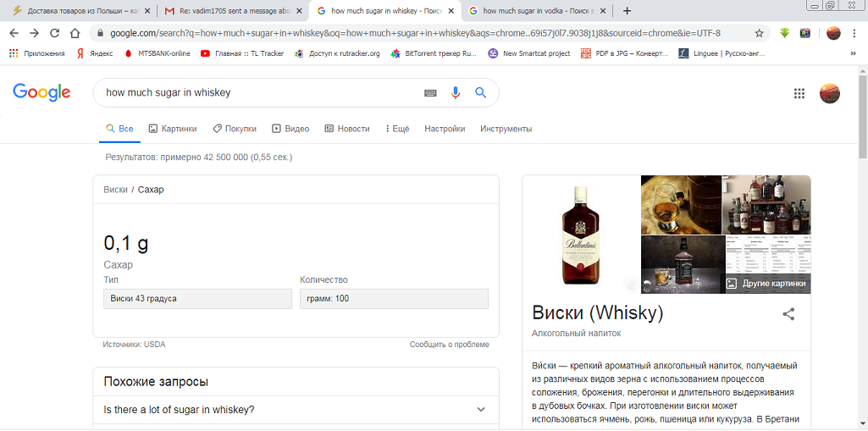Open a new browser tab

click(627, 11)
